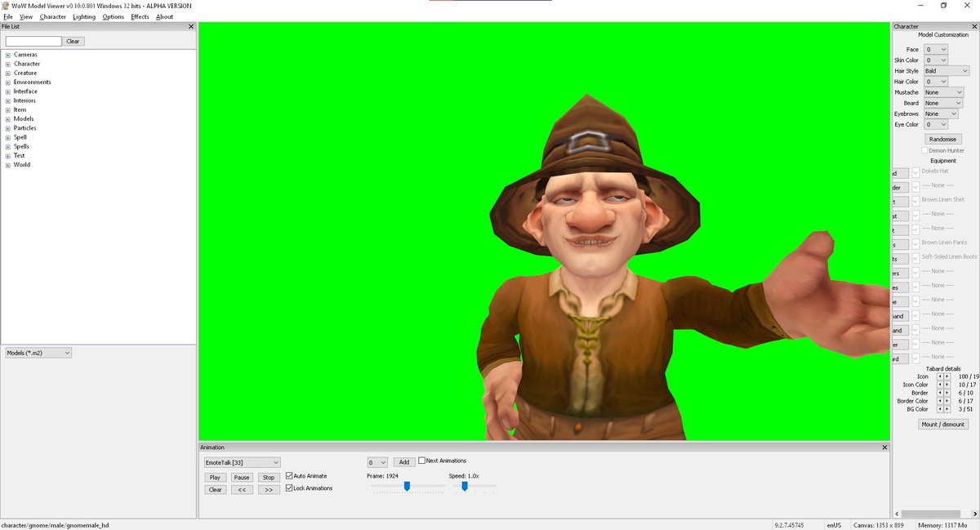The height and width of the screenshot is (530, 980).
Task: Toggle checkbox beside Soft-Soled Linen Boots
Action: pyautogui.click(x=915, y=257)
